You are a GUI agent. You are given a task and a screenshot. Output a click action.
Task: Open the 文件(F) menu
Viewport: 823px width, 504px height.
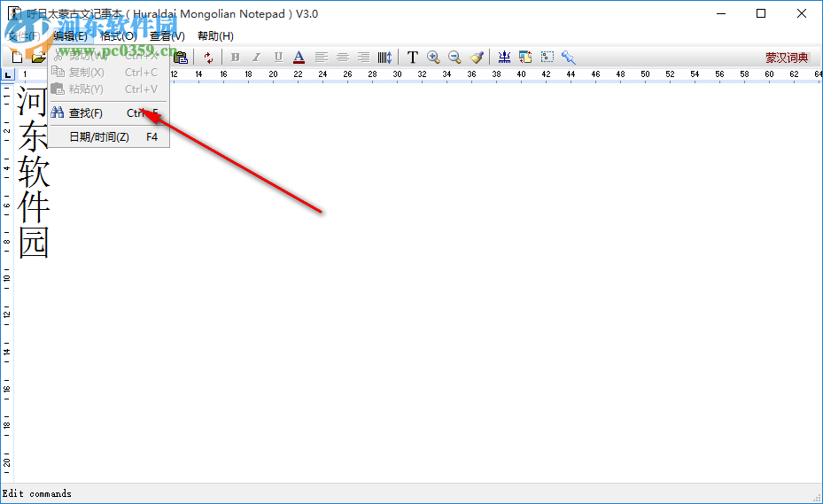tap(24, 35)
